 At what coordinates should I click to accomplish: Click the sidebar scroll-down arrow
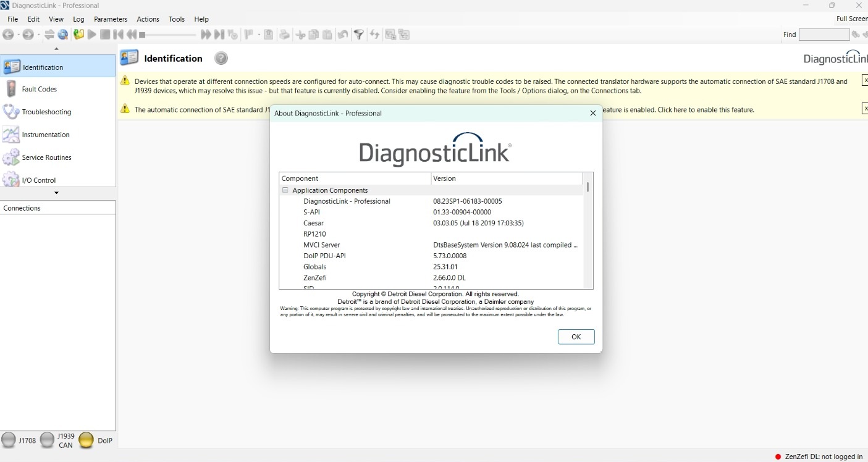[57, 193]
